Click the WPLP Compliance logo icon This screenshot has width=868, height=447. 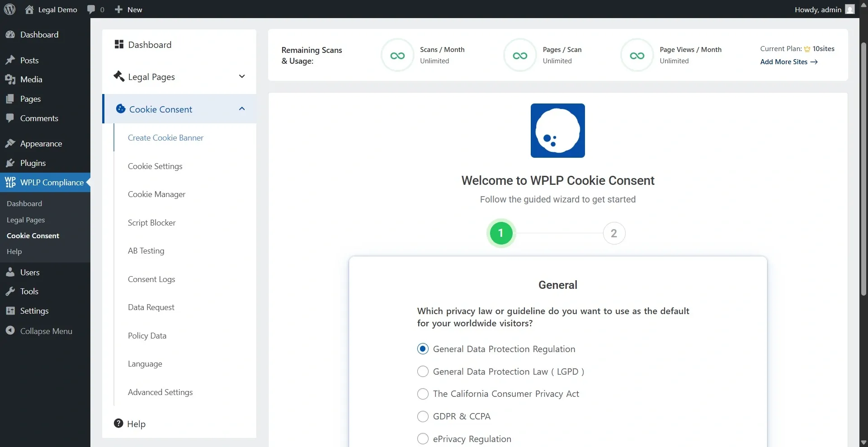point(10,182)
